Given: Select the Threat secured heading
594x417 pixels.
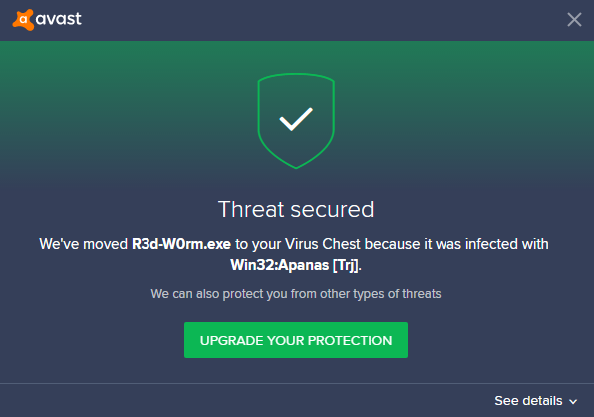Looking at the screenshot, I should [x=296, y=209].
